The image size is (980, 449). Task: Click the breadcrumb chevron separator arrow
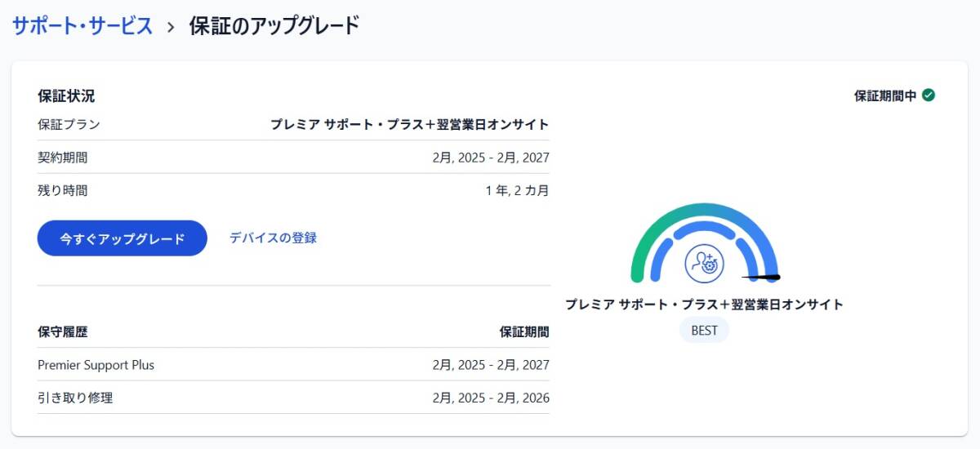[x=171, y=26]
